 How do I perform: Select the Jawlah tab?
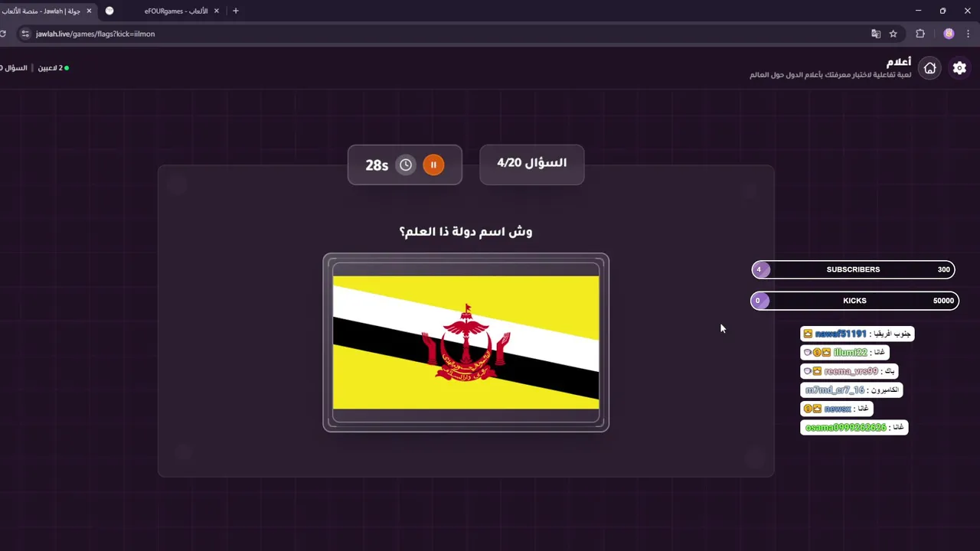pyautogui.click(x=44, y=11)
